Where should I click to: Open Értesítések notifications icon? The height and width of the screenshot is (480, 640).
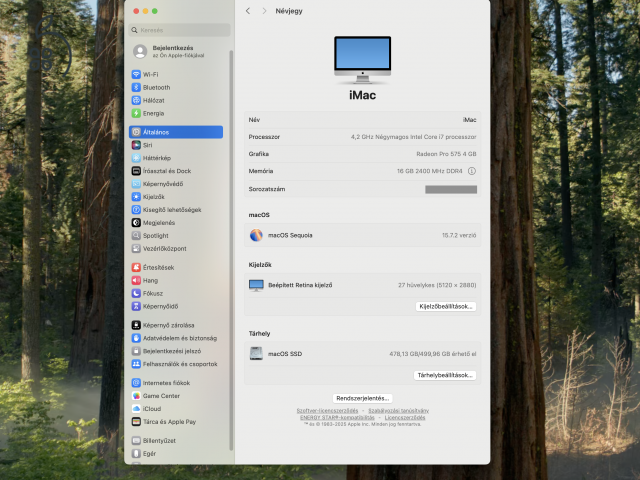pos(136,267)
